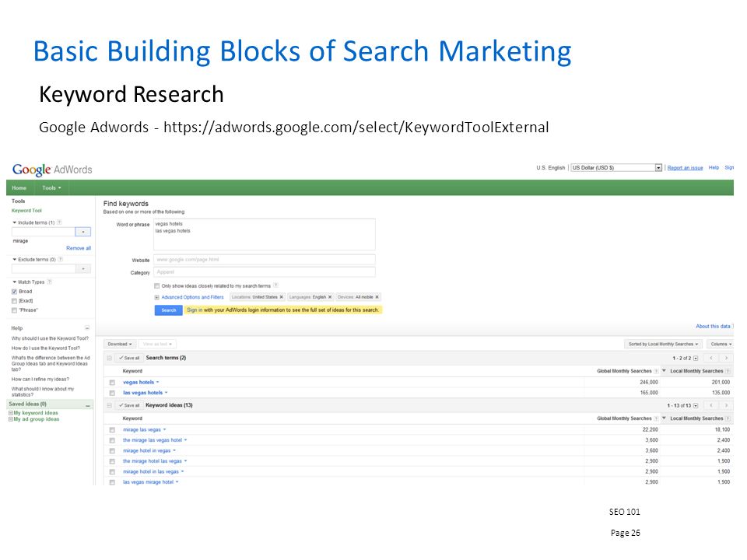
Task: Select Keyword Tool in the sidebar
Action: coord(26,211)
